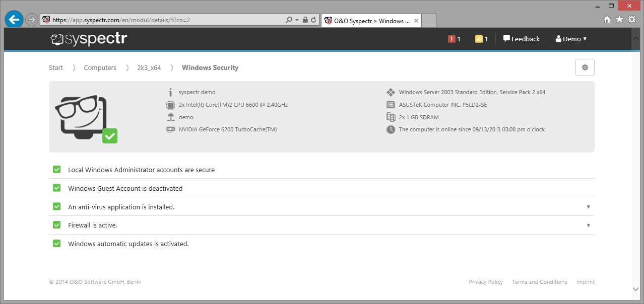Viewport: 644px width, 304px height.
Task: Click the graphics card icon beside NVIDIA GeForce
Action: pyautogui.click(x=170, y=129)
